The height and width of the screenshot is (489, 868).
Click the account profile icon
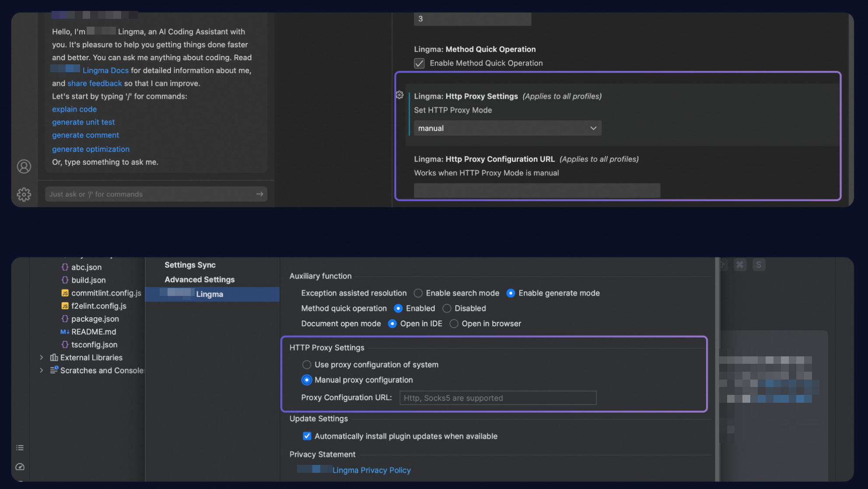click(x=24, y=166)
